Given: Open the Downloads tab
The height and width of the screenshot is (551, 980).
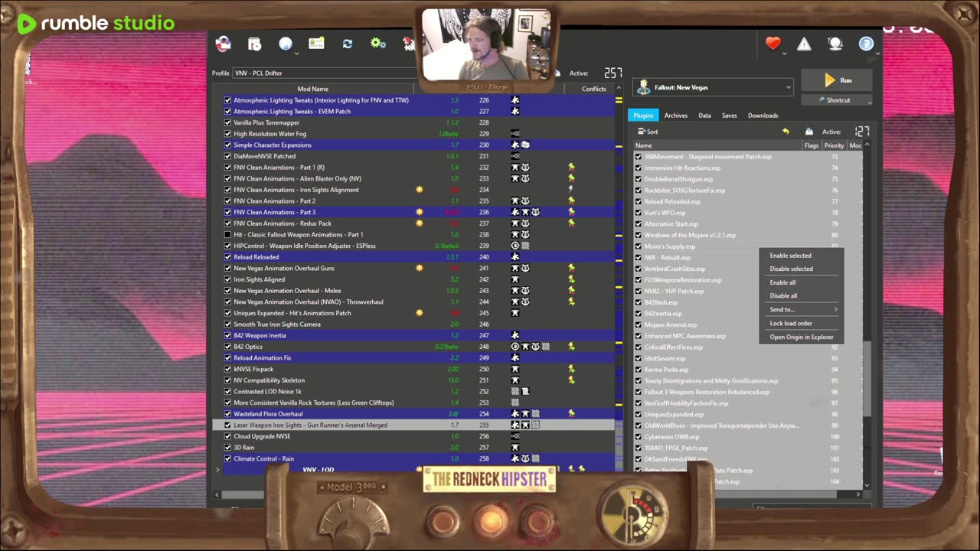Looking at the screenshot, I should point(763,116).
